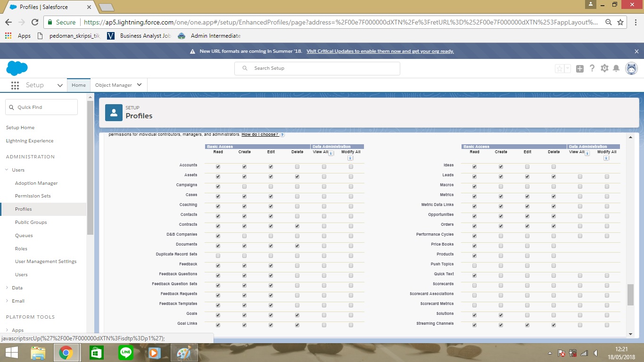Switch to the Object Manager tab
Image resolution: width=644 pixels, height=362 pixels.
(x=114, y=85)
